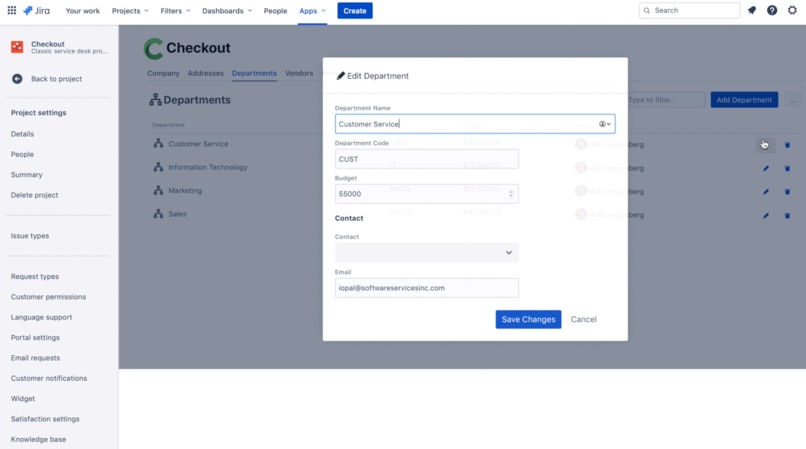Click Back to project link
This screenshot has height=449, width=806.
point(56,79)
